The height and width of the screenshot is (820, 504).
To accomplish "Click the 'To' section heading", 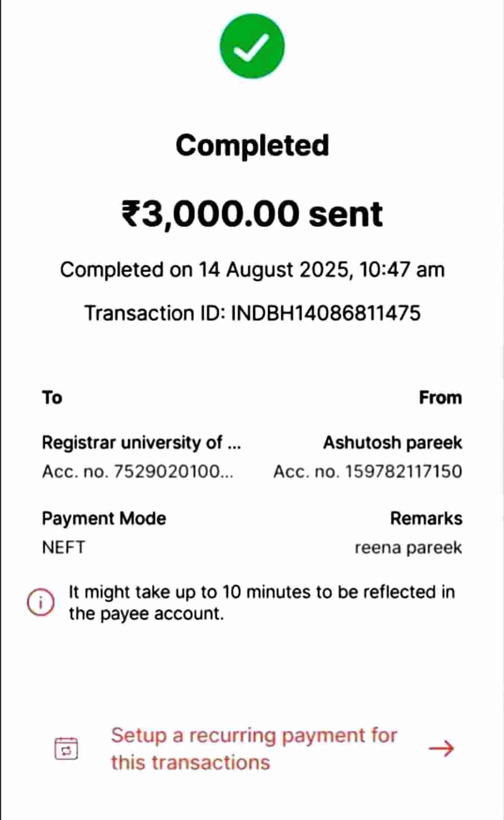I will click(x=52, y=397).
